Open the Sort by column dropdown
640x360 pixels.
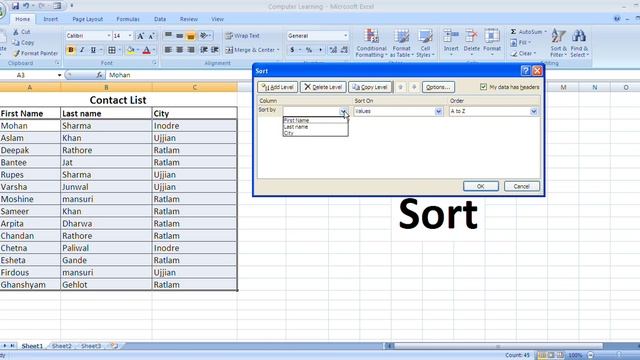pos(343,111)
